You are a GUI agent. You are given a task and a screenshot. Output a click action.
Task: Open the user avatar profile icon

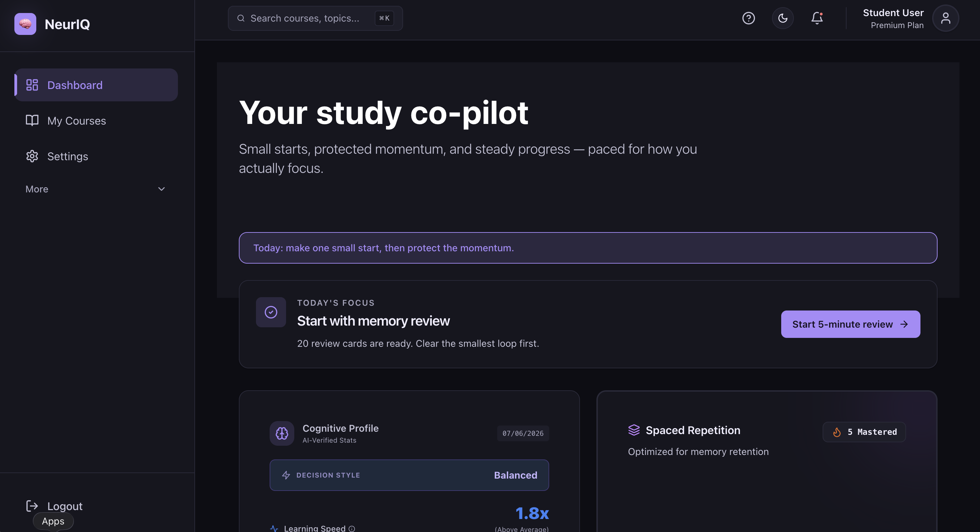tap(945, 18)
